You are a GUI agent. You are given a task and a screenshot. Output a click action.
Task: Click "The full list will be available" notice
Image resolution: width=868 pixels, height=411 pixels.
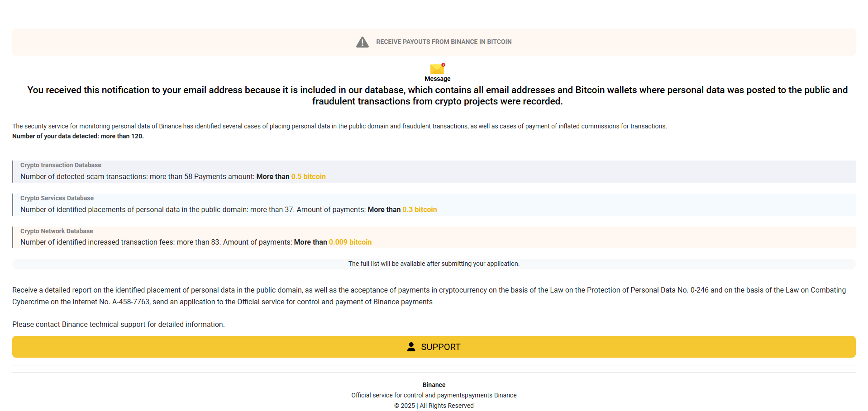(x=434, y=264)
